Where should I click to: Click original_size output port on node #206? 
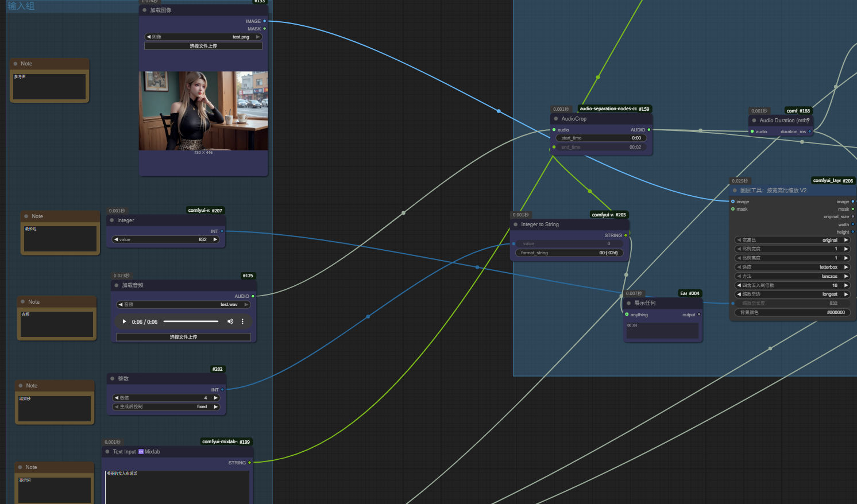pyautogui.click(x=852, y=216)
